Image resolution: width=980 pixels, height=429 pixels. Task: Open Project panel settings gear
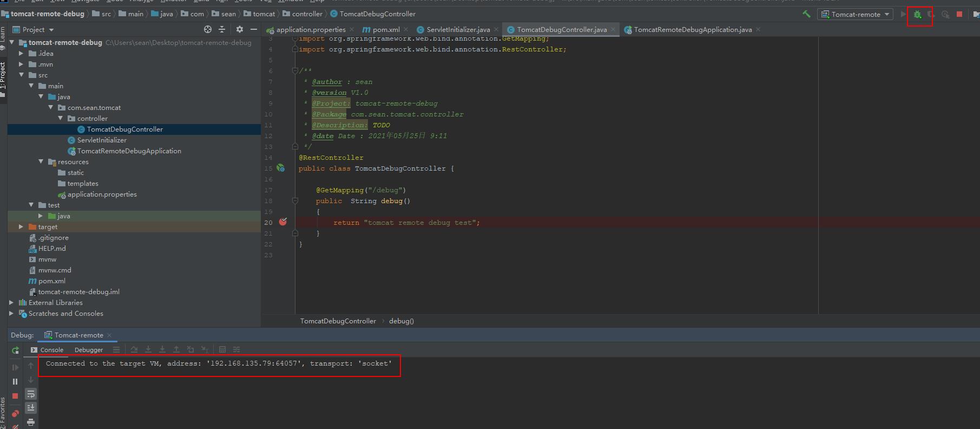point(240,29)
